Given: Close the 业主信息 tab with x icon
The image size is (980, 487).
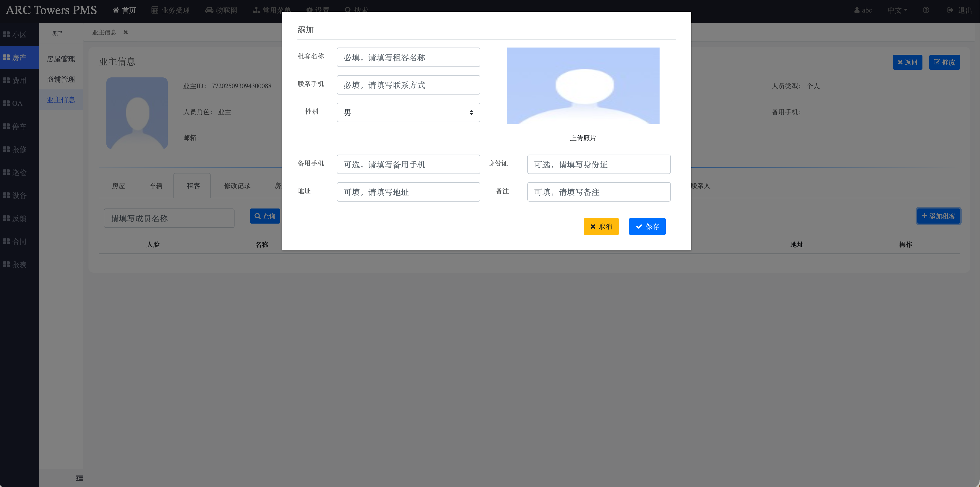Looking at the screenshot, I should [126, 32].
